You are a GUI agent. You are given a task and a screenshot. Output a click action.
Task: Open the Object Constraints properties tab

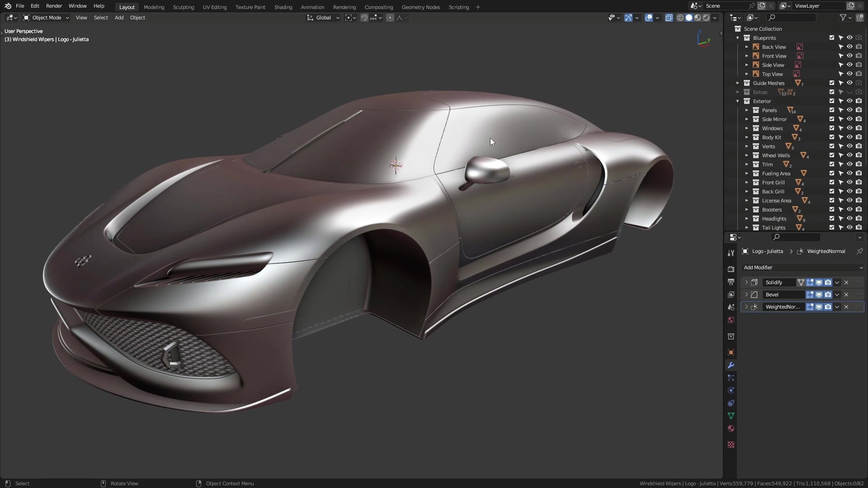[x=731, y=403]
